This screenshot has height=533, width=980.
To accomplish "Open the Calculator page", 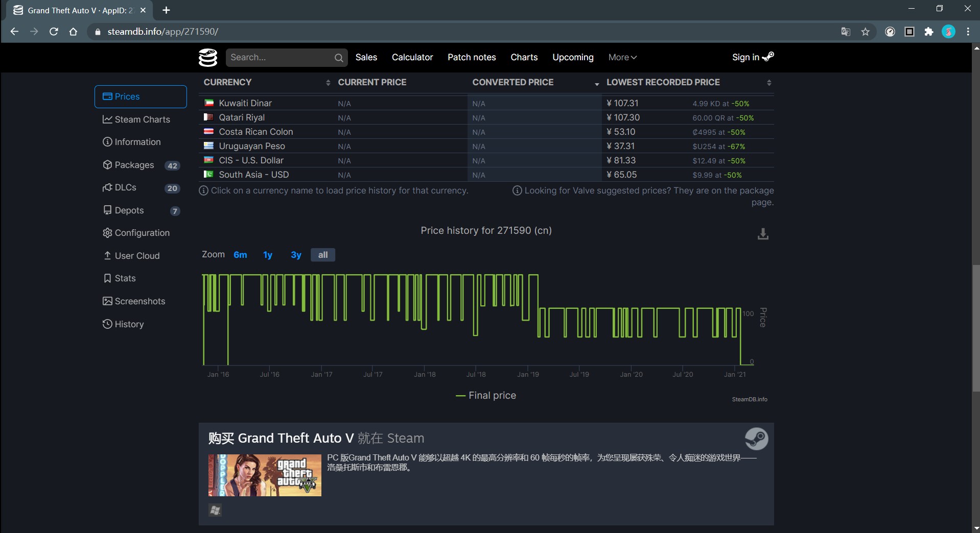I will [412, 57].
